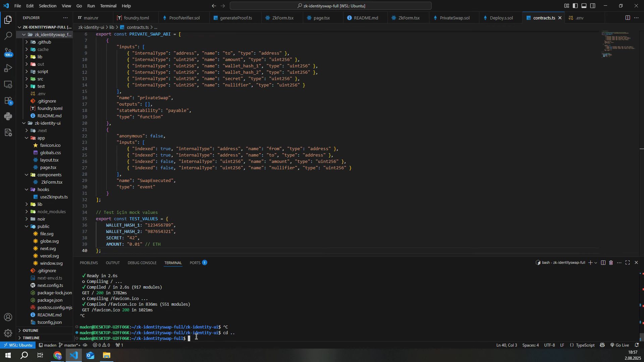Click split editor right icon

pos(628,18)
